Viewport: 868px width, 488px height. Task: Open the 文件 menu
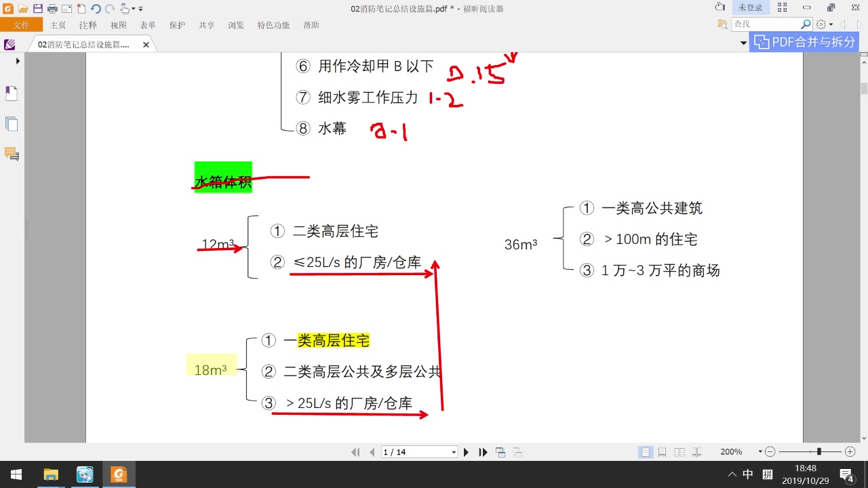click(21, 25)
